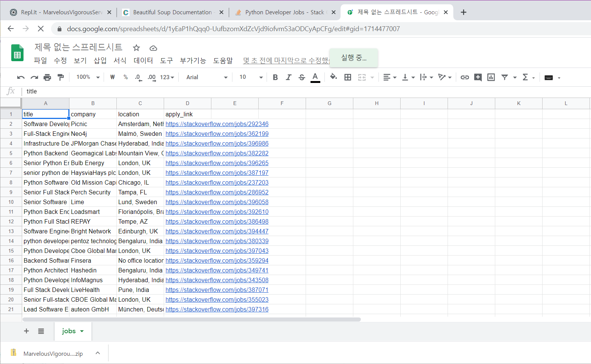
Task: Open a new browser tab
Action: pos(464,12)
